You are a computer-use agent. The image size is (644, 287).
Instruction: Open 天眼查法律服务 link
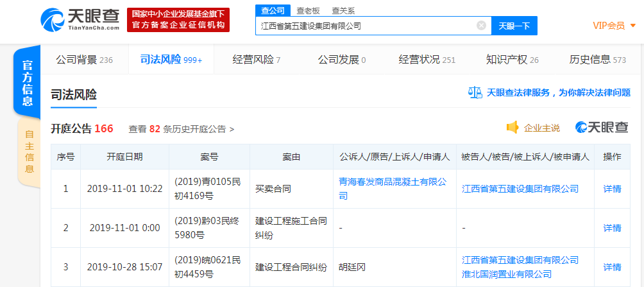pyautogui.click(x=558, y=93)
